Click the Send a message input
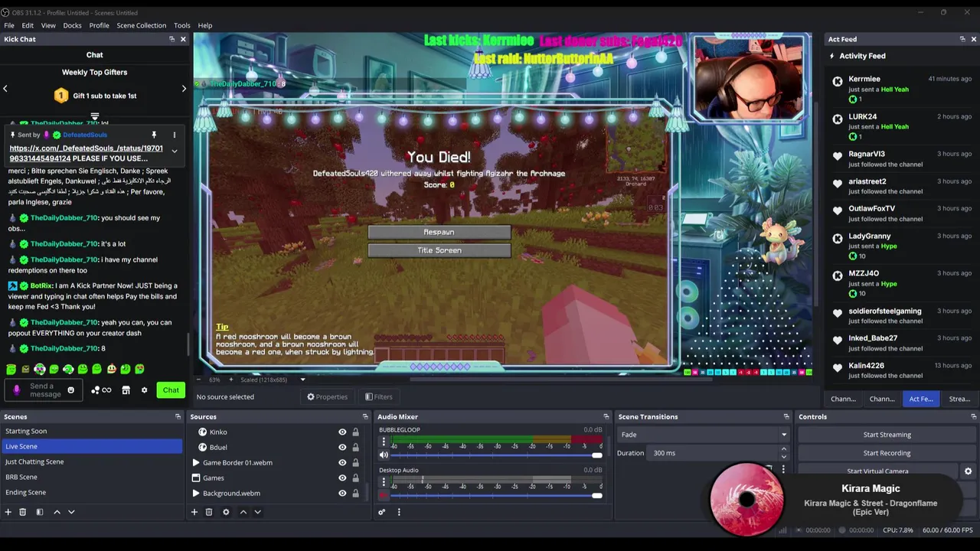Viewport: 980px width, 551px height. click(x=42, y=390)
